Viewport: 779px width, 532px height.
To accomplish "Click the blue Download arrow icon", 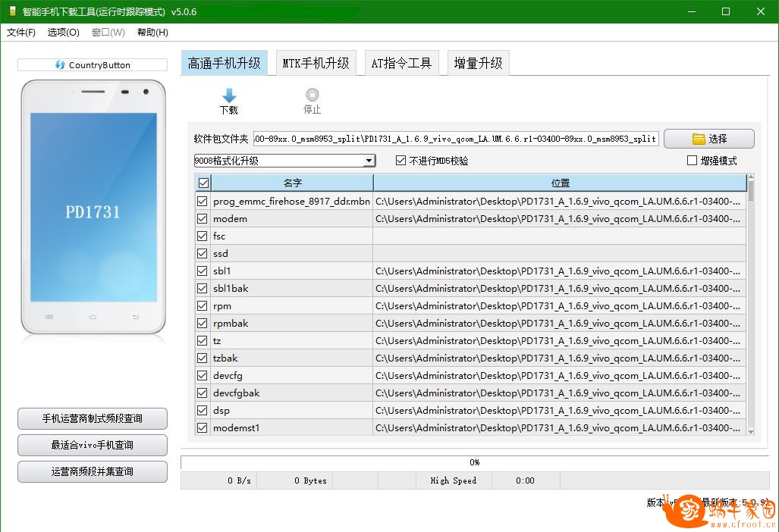I will tap(229, 95).
